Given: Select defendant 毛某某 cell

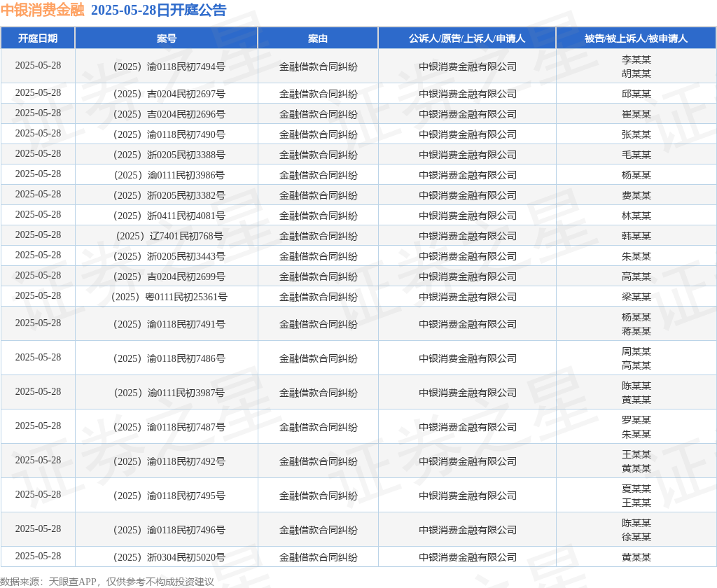Looking at the screenshot, I should pos(636,155).
